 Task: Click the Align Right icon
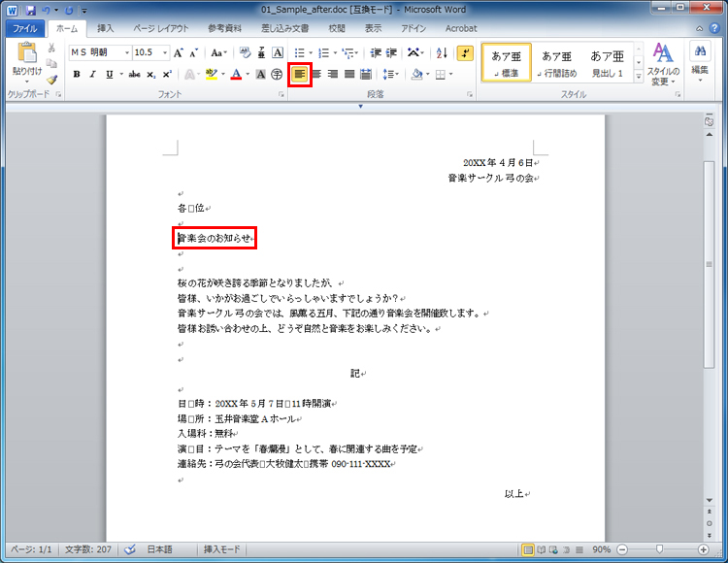click(332, 75)
